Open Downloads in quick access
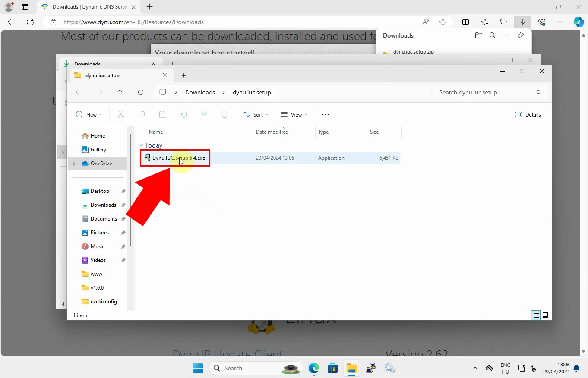The width and height of the screenshot is (588, 378). pyautogui.click(x=103, y=205)
